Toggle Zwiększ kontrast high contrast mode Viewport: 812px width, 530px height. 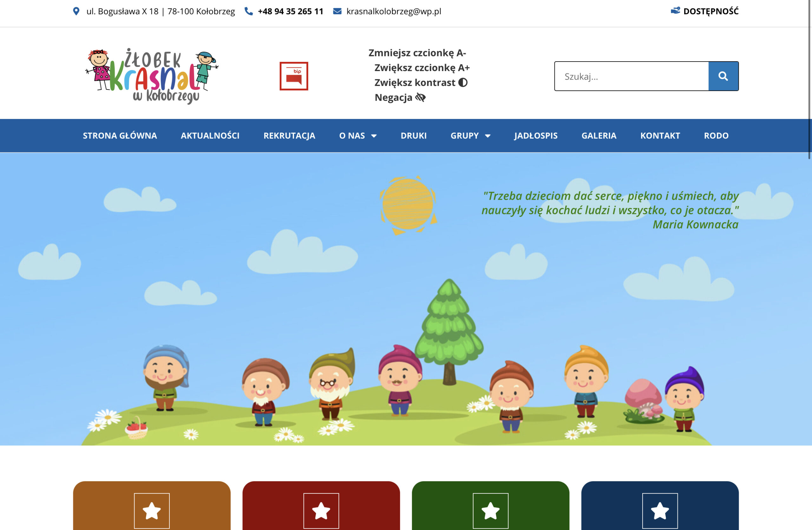[x=421, y=83]
